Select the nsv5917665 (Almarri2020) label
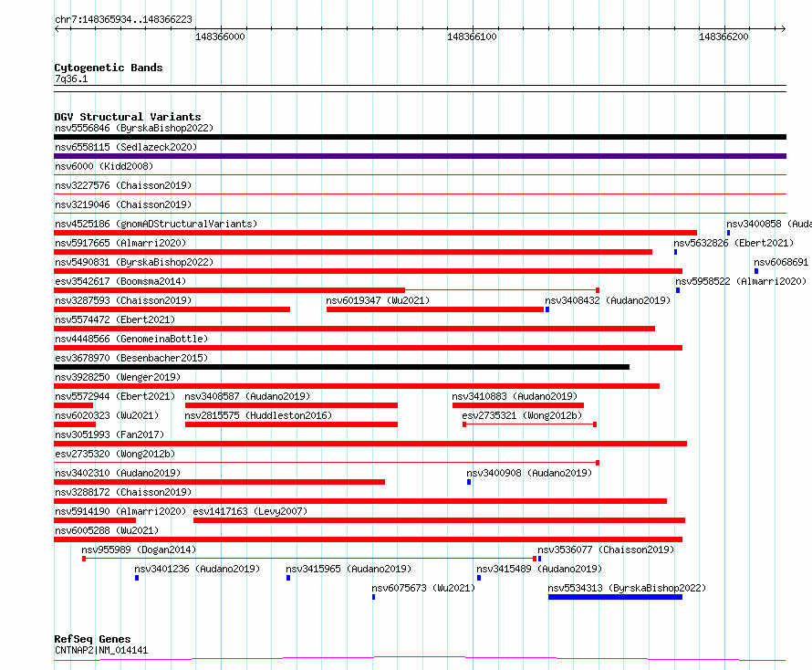Screen dimensions: 812x670 pyautogui.click(x=120, y=243)
